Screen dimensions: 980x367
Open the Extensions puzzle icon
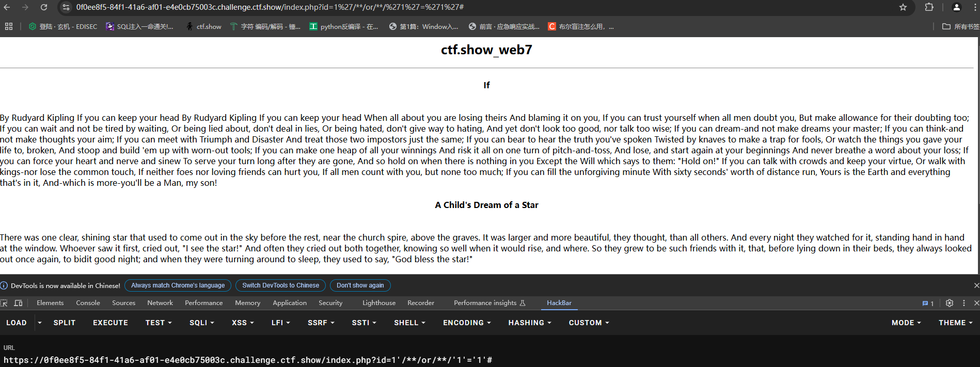929,7
